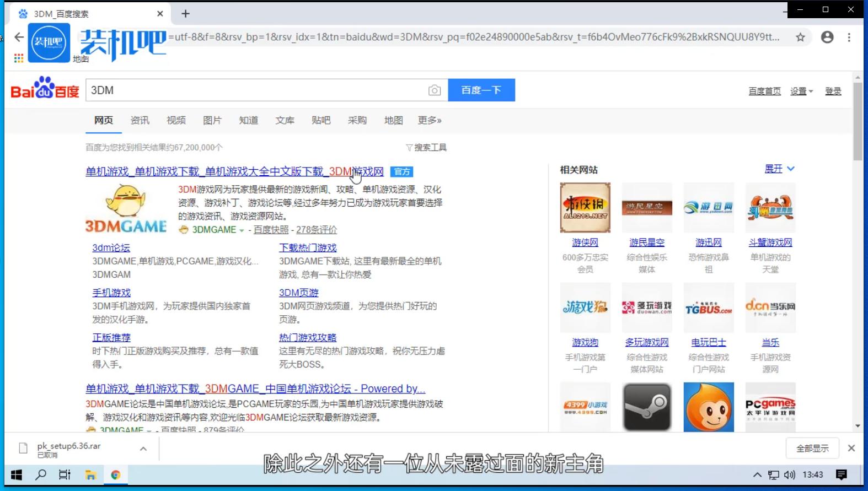Open Chrome three-dot menu

tap(849, 37)
